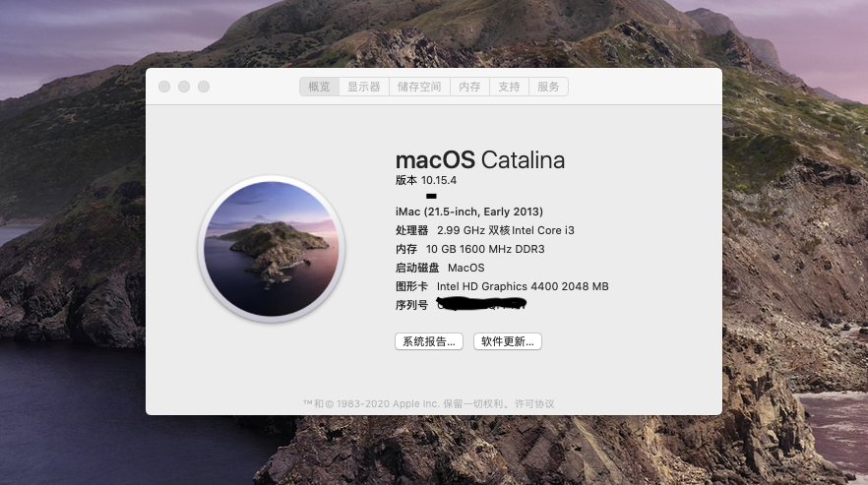
Task: Click the 处理器 label
Action: [x=411, y=230]
